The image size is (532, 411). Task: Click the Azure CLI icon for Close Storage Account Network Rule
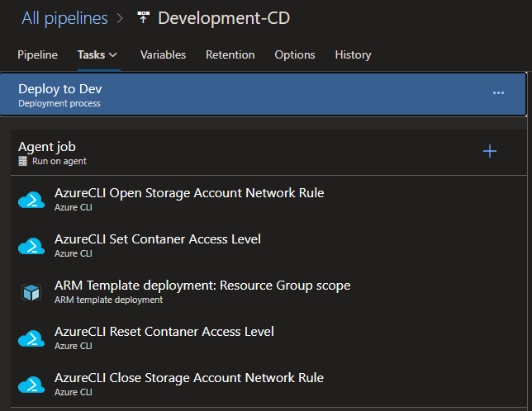pos(31,385)
